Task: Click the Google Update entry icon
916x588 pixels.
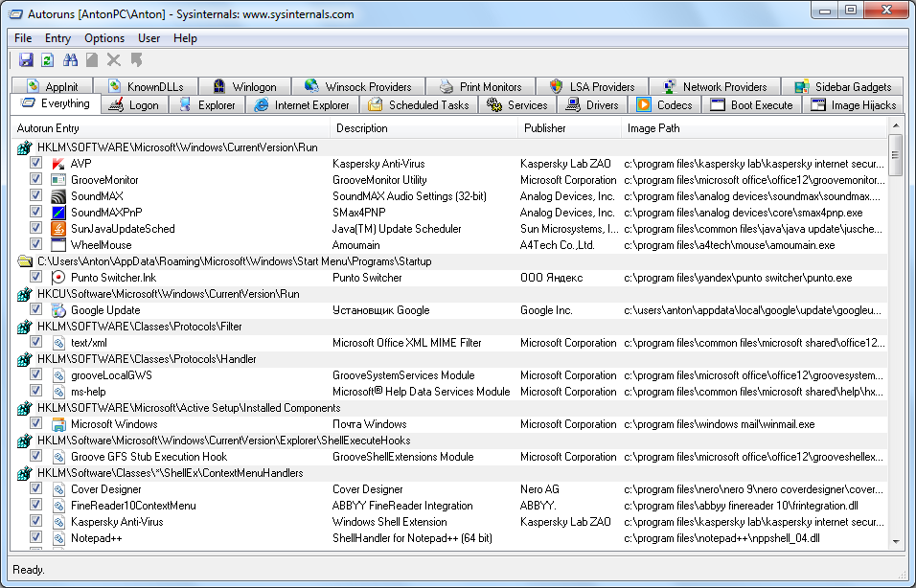Action: (57, 310)
